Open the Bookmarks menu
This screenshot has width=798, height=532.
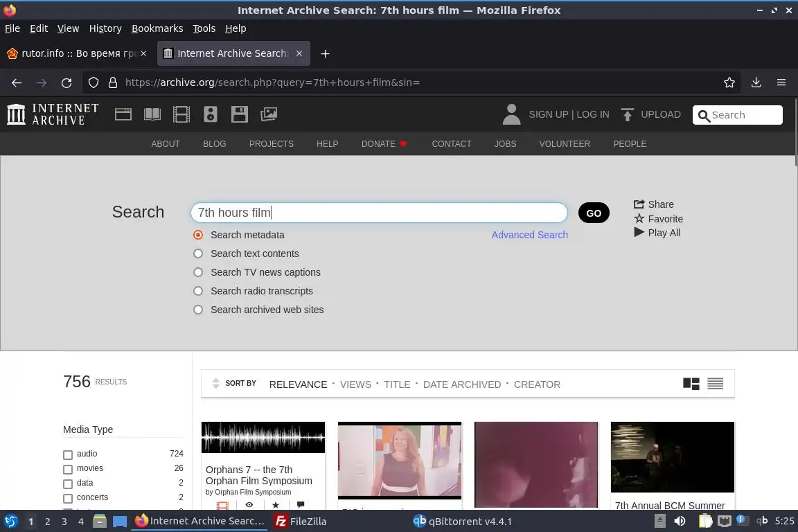(157, 28)
